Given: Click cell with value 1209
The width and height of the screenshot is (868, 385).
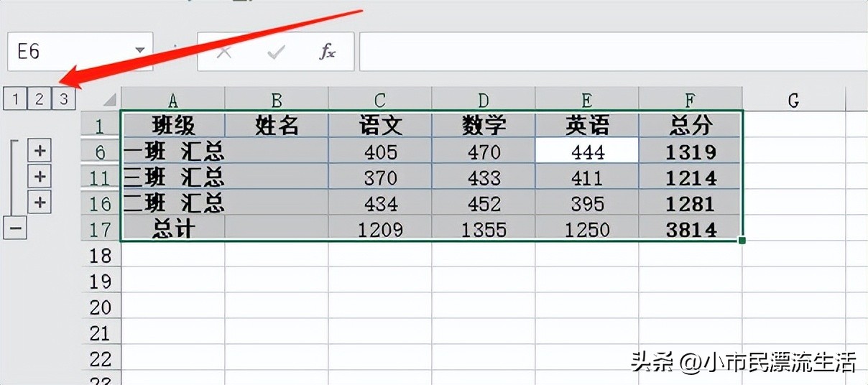Looking at the screenshot, I should click(380, 229).
